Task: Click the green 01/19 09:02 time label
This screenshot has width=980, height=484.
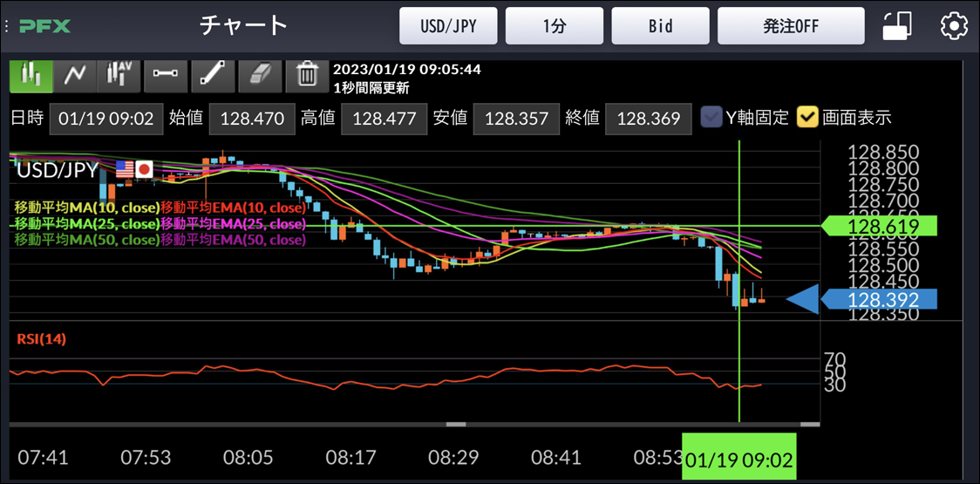Action: pyautogui.click(x=738, y=456)
